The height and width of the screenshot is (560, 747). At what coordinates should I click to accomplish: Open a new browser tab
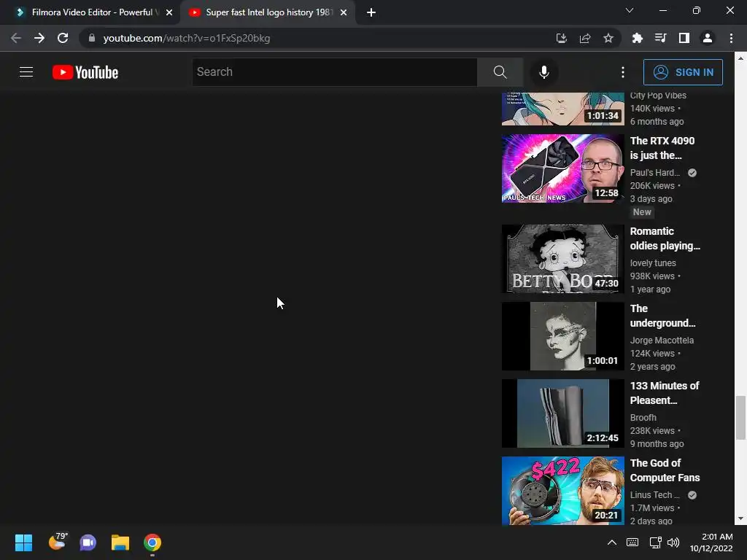coord(371,12)
